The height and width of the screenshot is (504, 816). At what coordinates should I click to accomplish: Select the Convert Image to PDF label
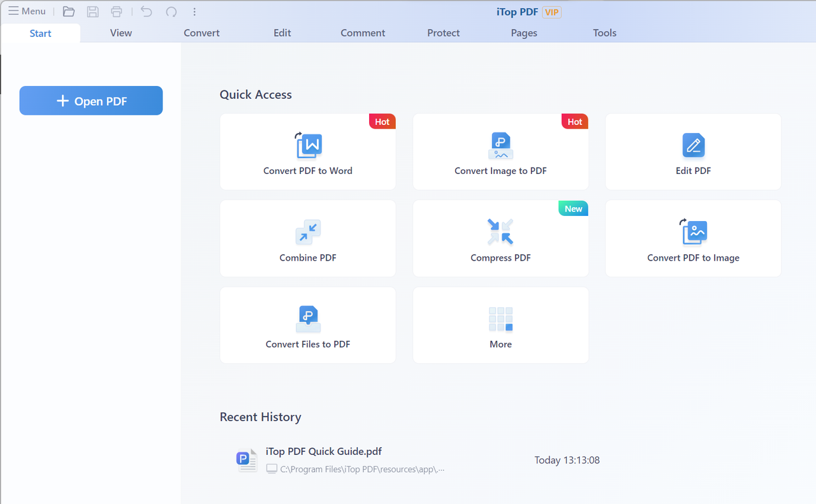coord(500,171)
